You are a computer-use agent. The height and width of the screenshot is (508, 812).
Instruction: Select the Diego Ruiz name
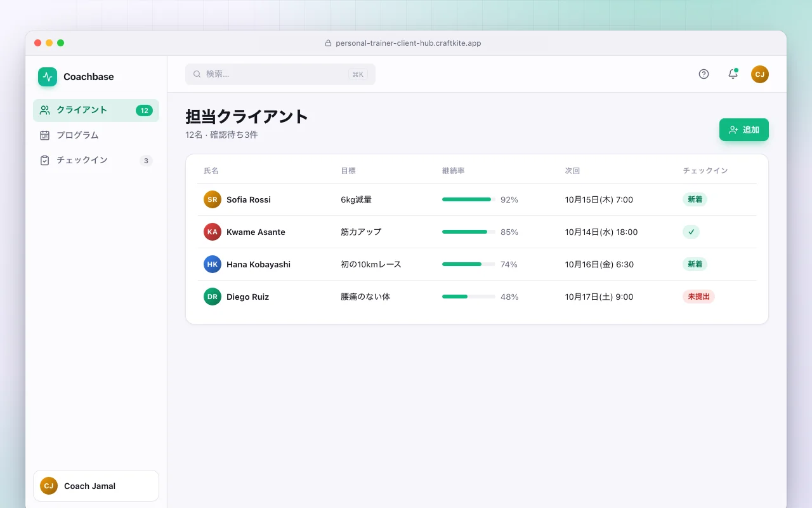coord(247,297)
